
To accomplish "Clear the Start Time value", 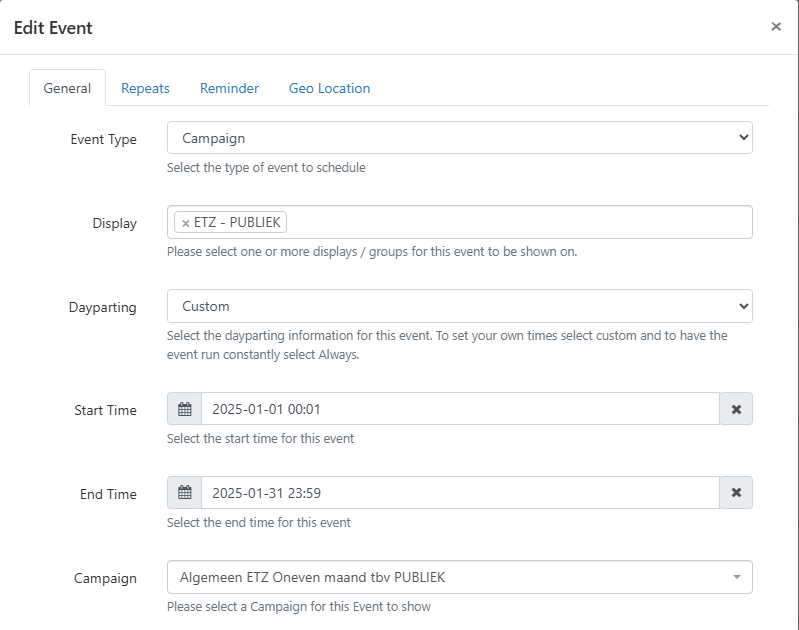I will point(736,409).
